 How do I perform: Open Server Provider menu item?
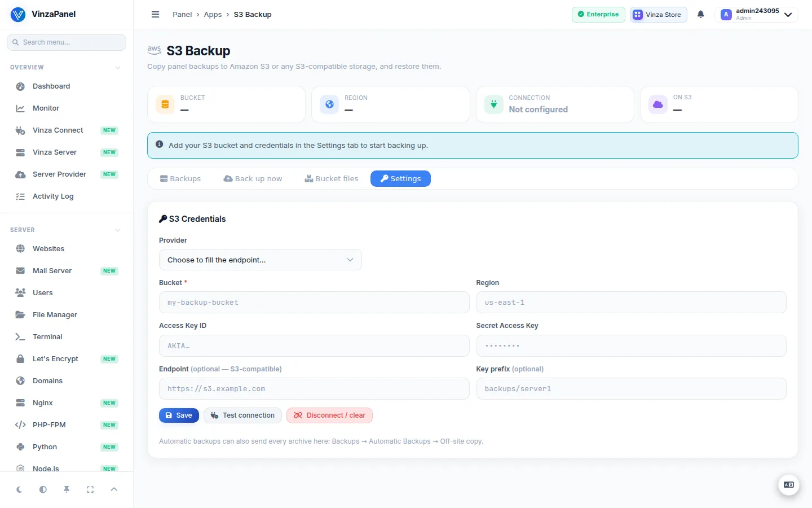coord(67,174)
